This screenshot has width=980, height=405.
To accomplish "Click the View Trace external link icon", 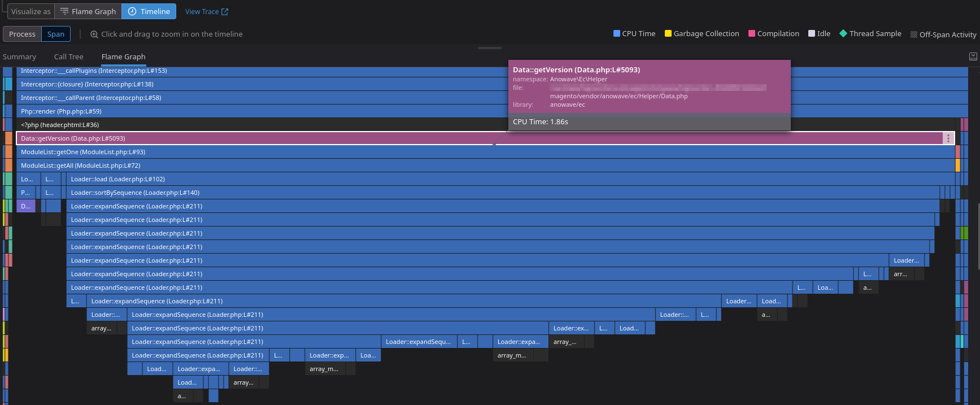I will 225,12.
